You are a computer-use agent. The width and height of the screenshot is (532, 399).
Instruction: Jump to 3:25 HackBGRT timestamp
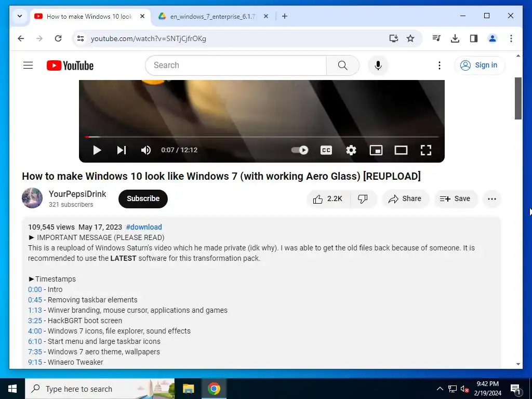point(35,321)
